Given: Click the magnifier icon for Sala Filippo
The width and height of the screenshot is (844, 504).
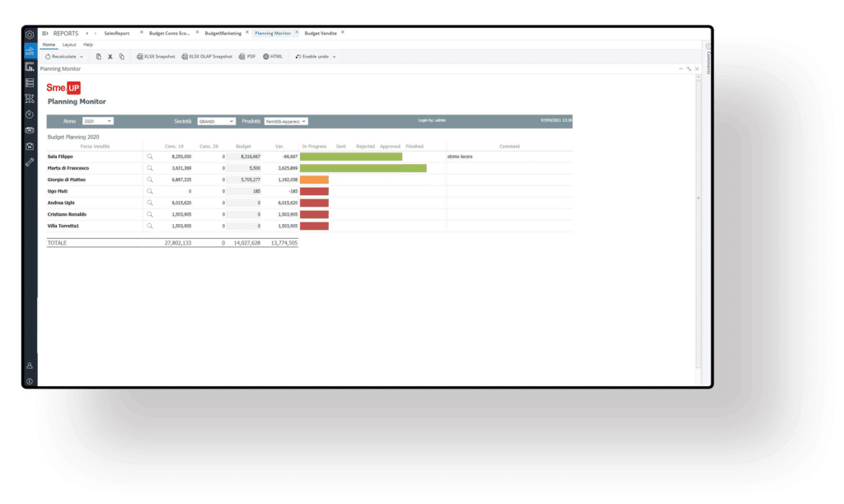Looking at the screenshot, I should tap(150, 156).
